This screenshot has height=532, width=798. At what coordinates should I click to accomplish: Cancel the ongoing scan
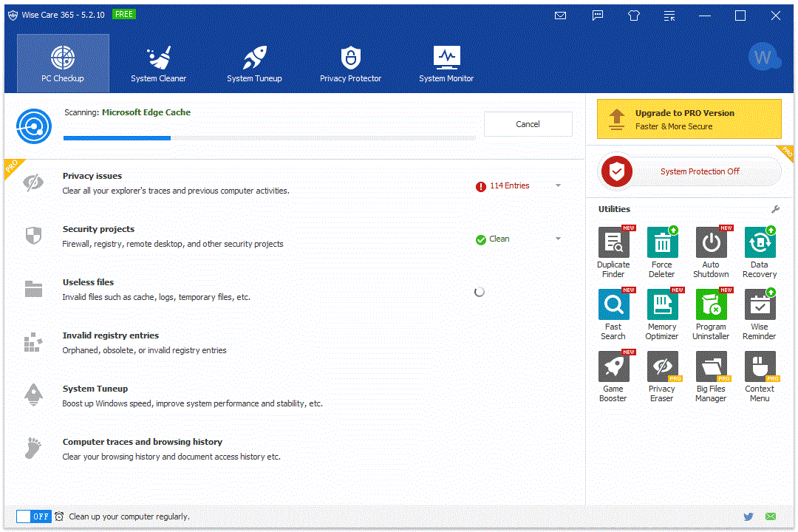tap(528, 124)
